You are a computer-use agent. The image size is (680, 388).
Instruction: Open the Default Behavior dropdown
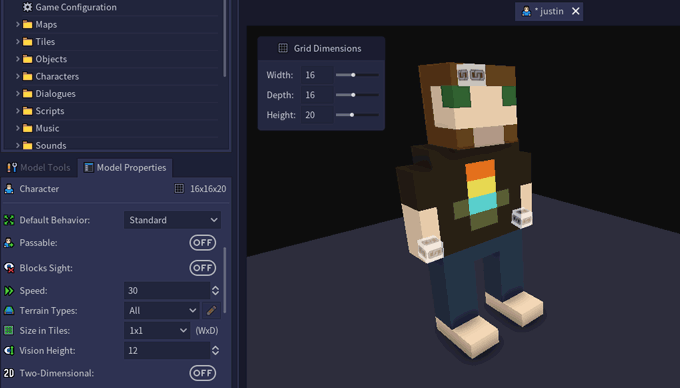click(x=173, y=220)
